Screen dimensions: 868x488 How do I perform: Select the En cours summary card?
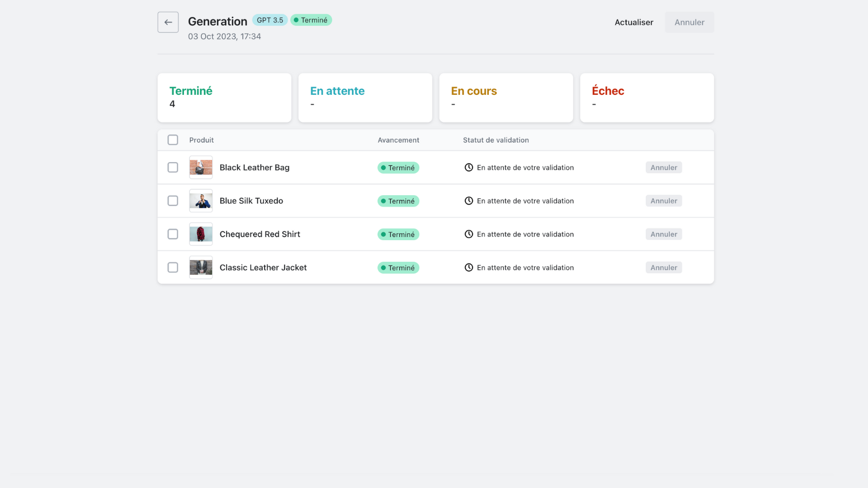tap(506, 98)
